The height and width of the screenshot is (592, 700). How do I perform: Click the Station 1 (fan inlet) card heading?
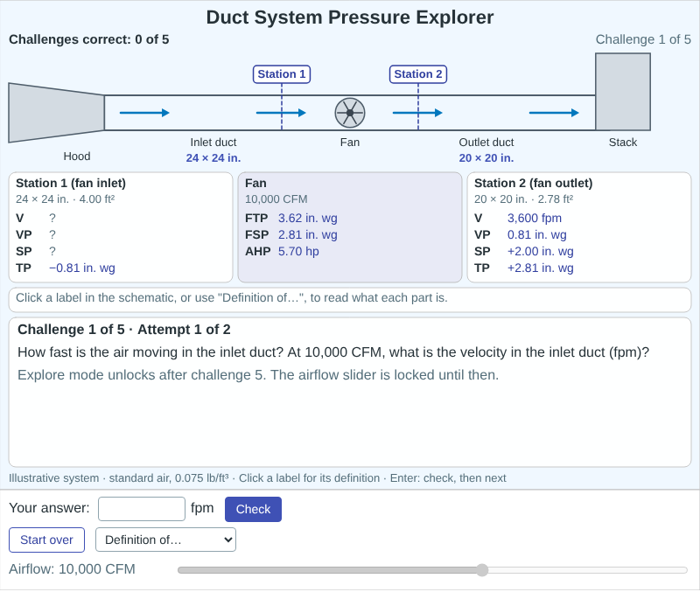[71, 184]
